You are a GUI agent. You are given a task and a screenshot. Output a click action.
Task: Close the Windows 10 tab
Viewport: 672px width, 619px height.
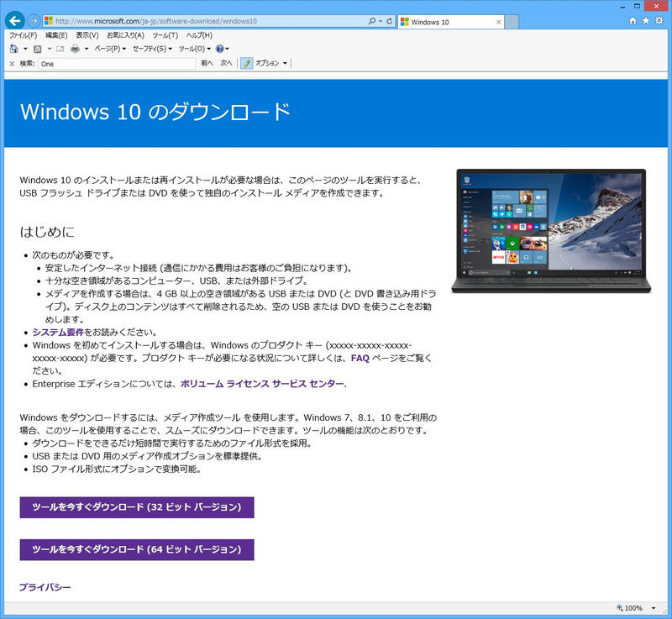[498, 22]
